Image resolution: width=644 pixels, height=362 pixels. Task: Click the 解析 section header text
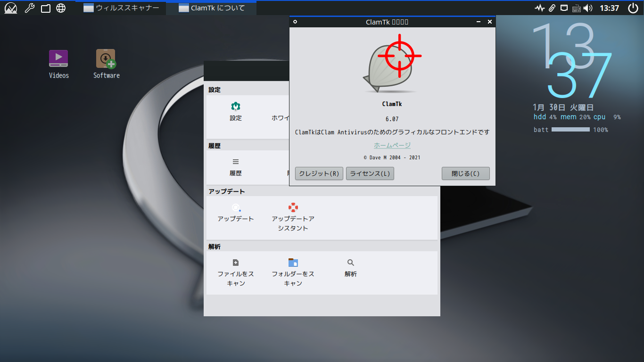[215, 247]
